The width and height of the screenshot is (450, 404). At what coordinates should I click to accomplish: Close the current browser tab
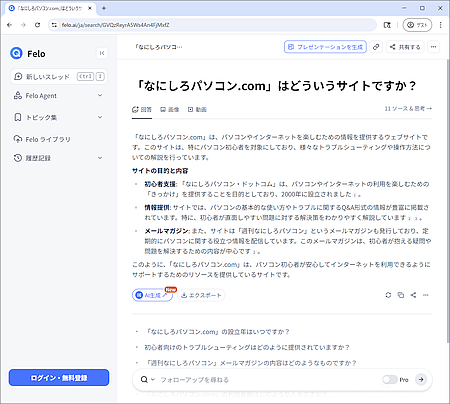90,8
